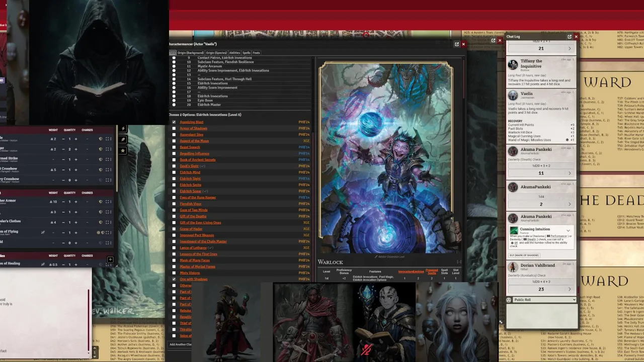644x362 pixels.
Task: Open the Lance of Lethargy invocation link
Action: 193,248
